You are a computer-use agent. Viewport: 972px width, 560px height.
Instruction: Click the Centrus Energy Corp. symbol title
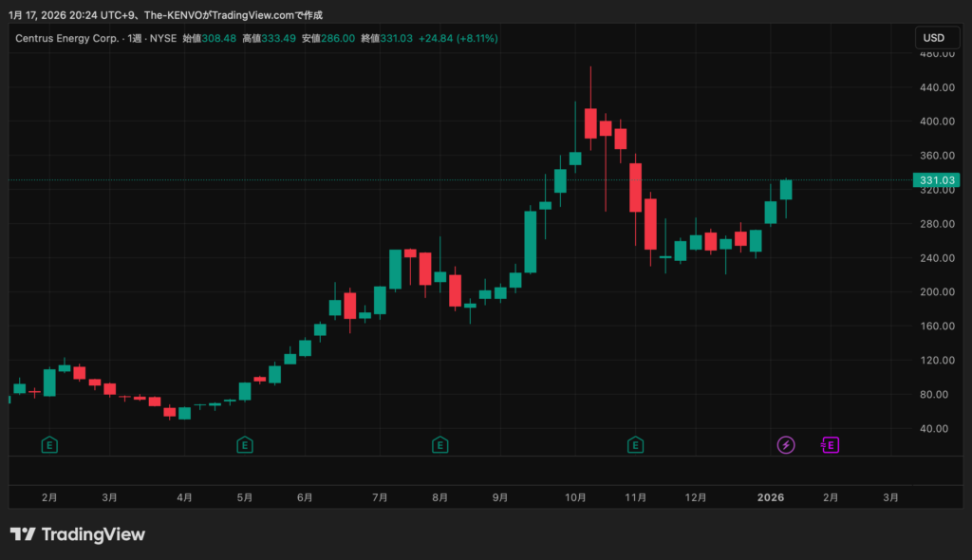click(x=66, y=38)
